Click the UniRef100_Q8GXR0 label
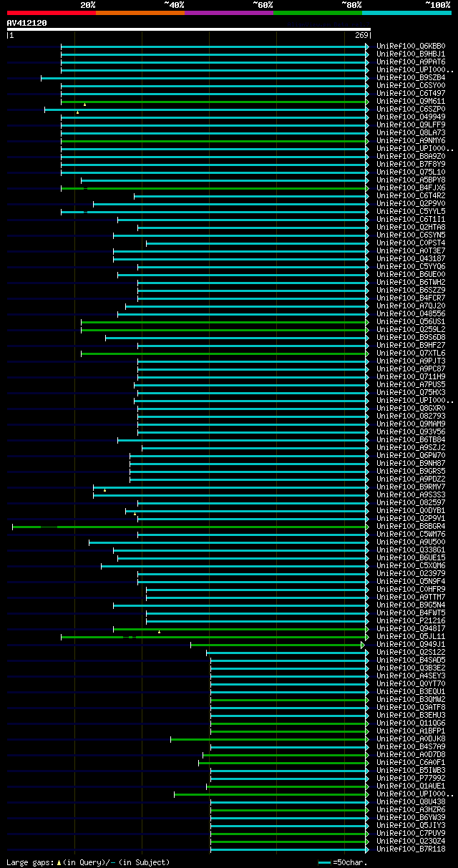Screen dimensions: 458x868 pos(411,408)
